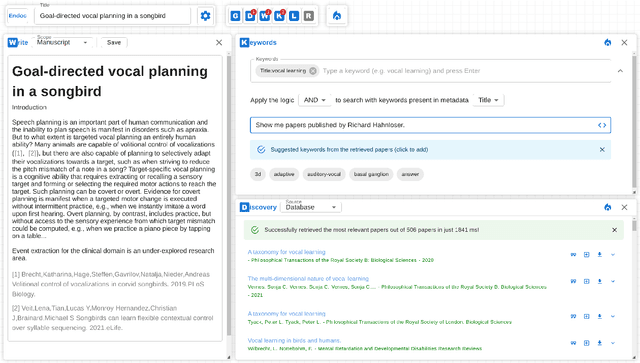Image resolution: width=640 pixels, height=363 pixels.
Task: Open the L panel toolbar icon
Action: point(294,16)
